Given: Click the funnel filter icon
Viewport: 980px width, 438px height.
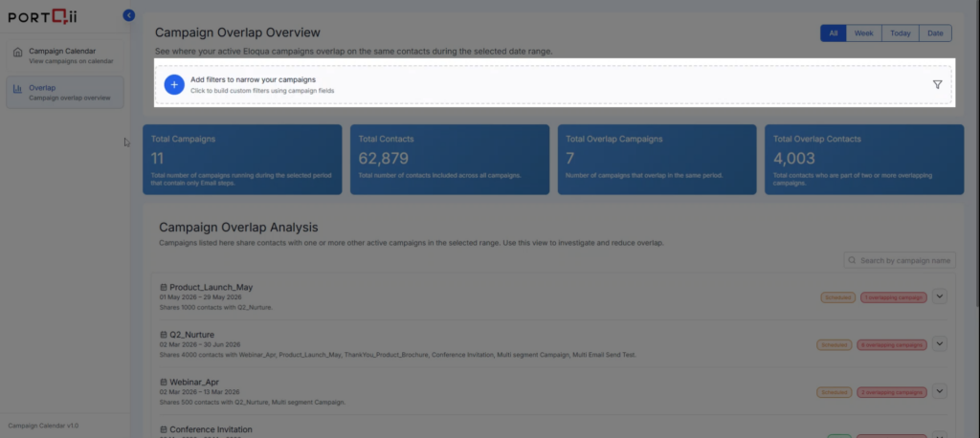Looking at the screenshot, I should tap(937, 84).
